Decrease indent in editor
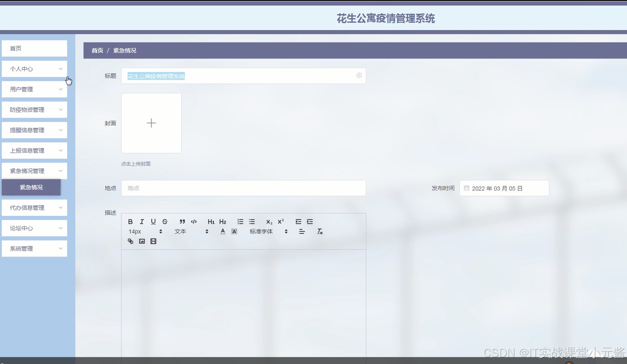The width and height of the screenshot is (627, 364). 299,221
